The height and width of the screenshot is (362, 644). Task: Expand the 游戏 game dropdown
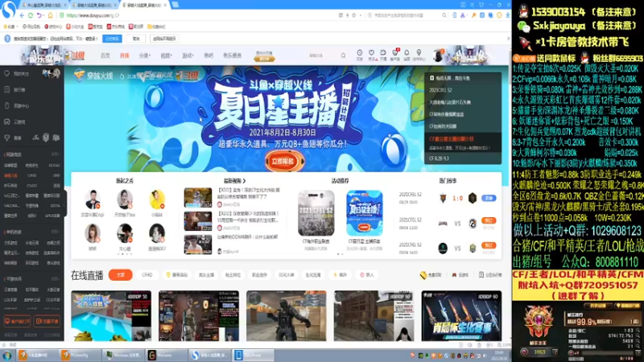coord(188,56)
